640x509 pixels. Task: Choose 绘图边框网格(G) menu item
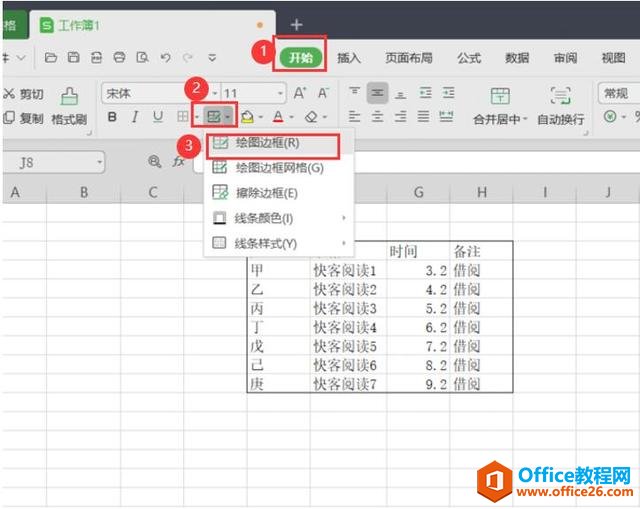[x=279, y=168]
